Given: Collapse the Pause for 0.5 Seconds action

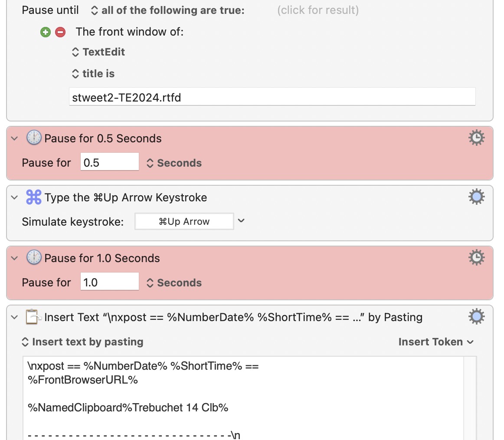Looking at the screenshot, I should (15, 138).
